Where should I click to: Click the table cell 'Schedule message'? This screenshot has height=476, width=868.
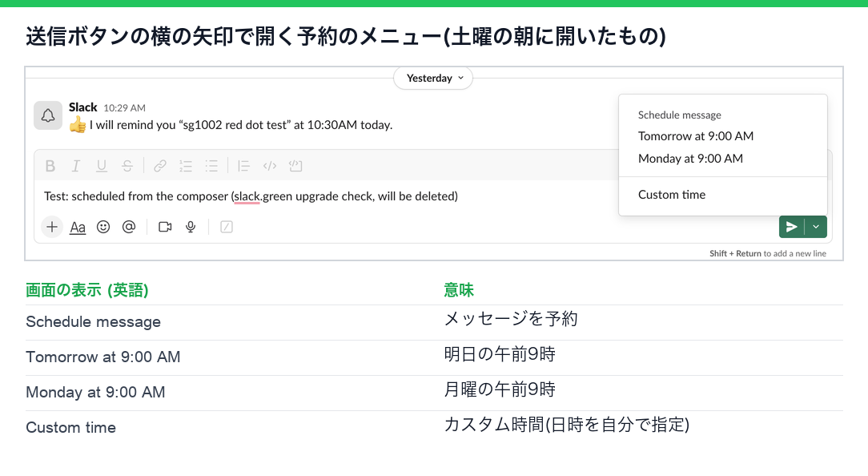(93, 322)
